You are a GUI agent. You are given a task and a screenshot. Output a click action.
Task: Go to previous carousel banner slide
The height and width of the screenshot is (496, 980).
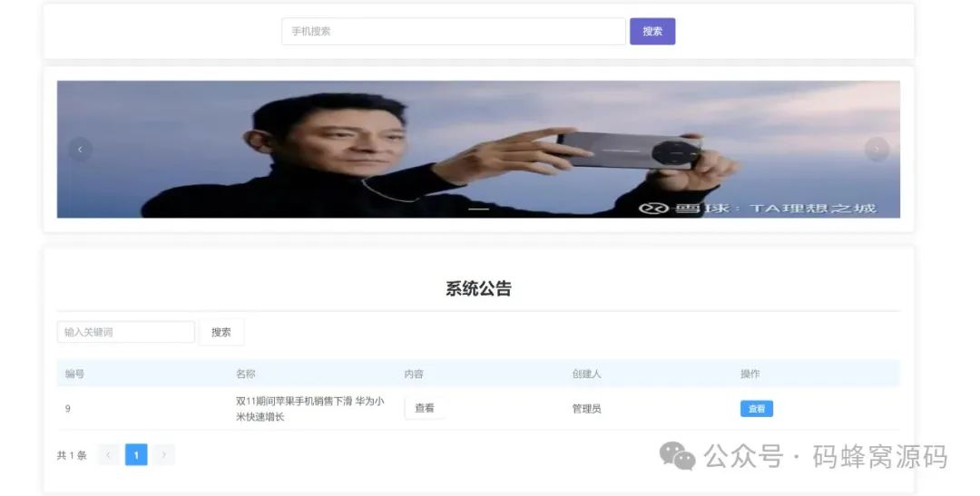[x=80, y=150]
